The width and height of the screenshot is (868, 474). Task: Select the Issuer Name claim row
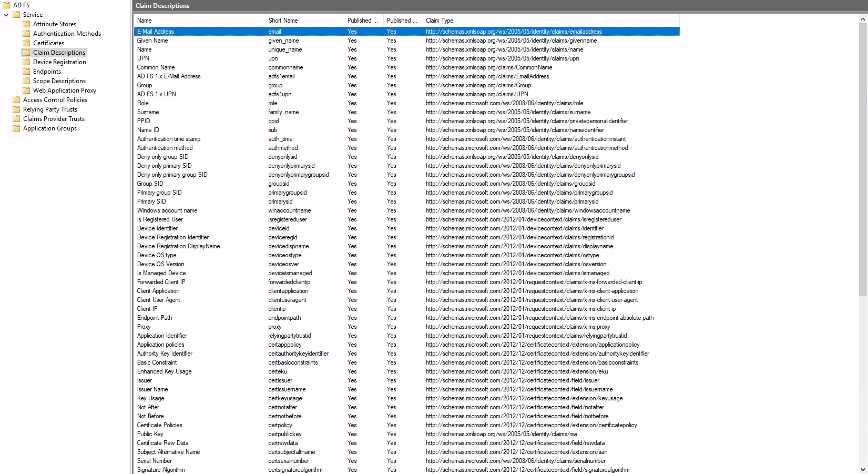tap(406, 389)
